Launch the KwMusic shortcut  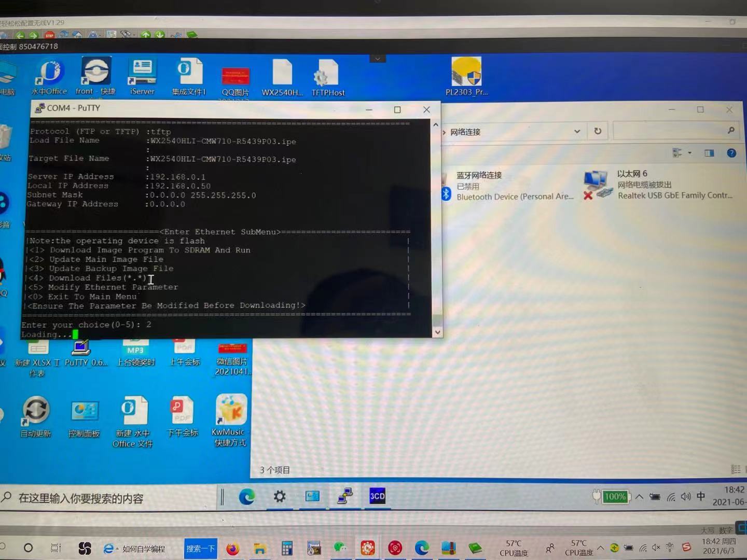(x=231, y=421)
